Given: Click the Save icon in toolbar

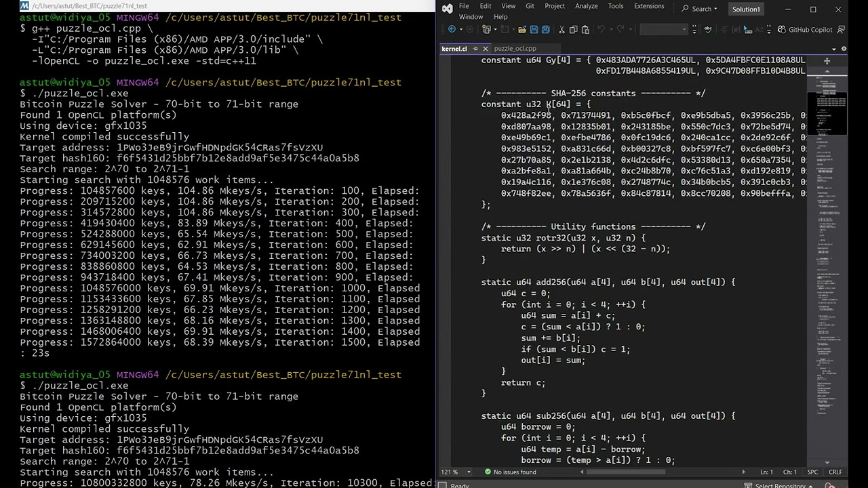Looking at the screenshot, I should click(534, 29).
